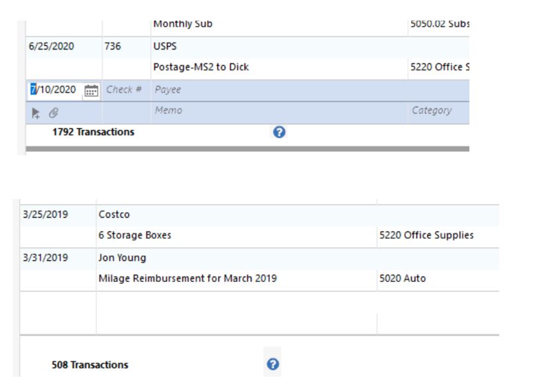This screenshot has height=392, width=537.
Task: Click check number 736
Action: pos(113,47)
